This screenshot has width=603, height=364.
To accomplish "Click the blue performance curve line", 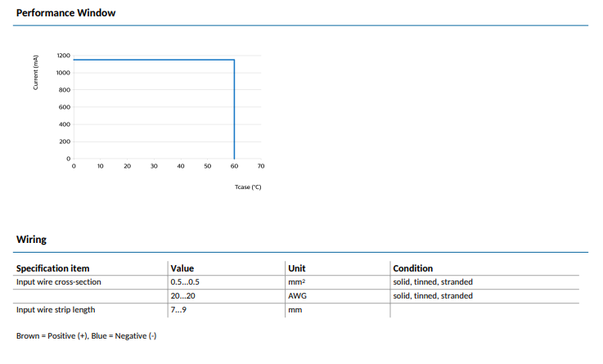I will pyautogui.click(x=154, y=60).
